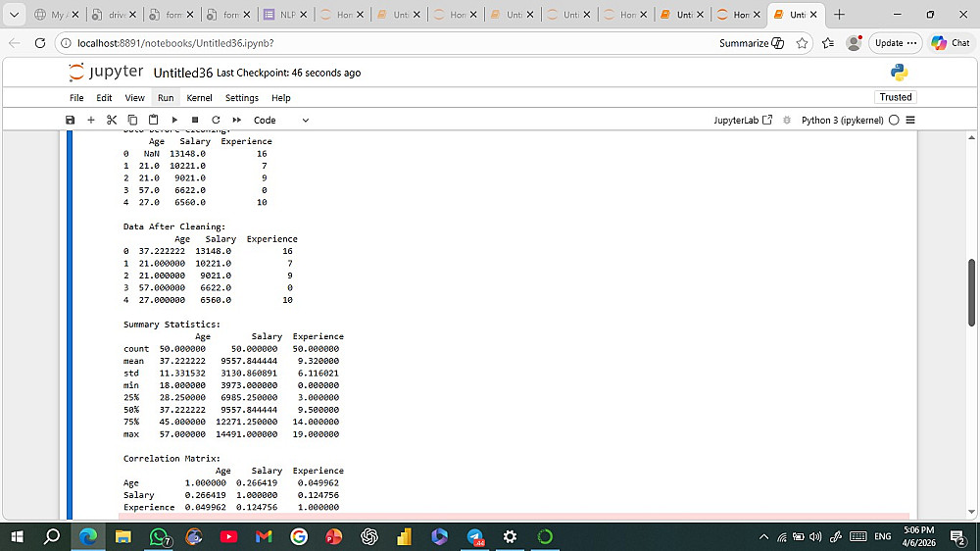Open the Kernel menu

point(199,98)
